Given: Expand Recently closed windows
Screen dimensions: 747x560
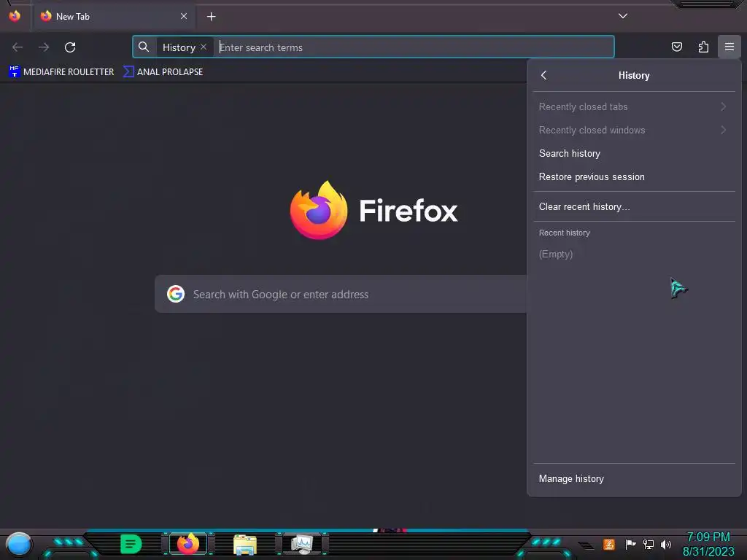Looking at the screenshot, I should [634, 130].
